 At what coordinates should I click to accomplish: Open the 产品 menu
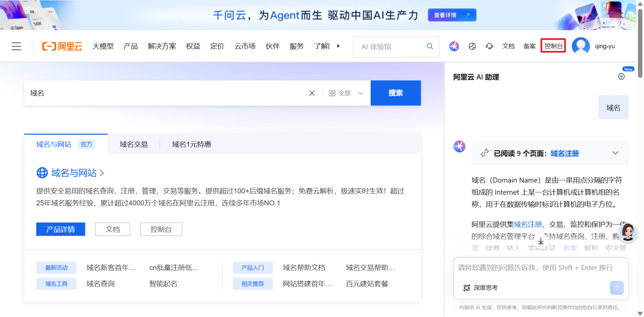point(130,46)
